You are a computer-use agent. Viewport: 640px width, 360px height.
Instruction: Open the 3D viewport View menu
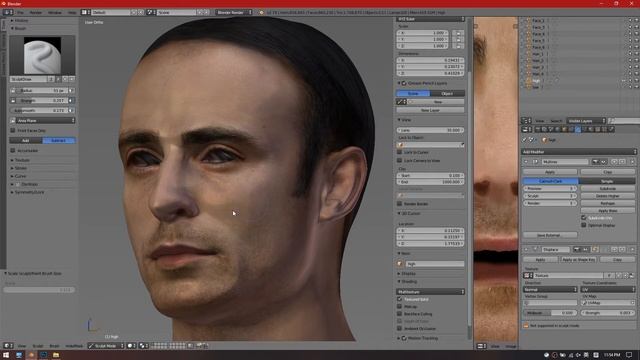(22, 346)
